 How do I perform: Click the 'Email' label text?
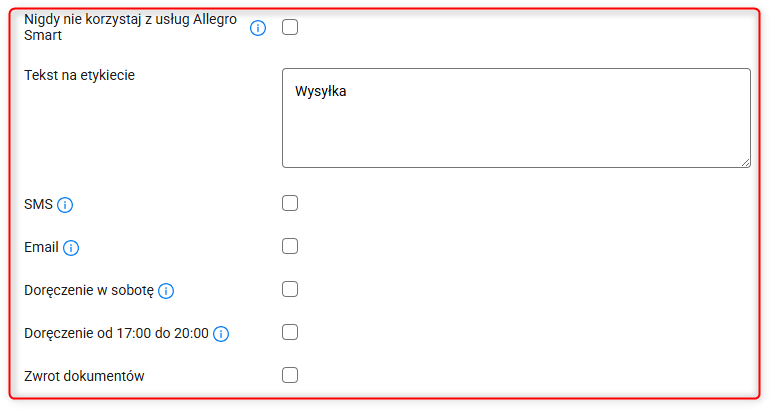pos(41,248)
